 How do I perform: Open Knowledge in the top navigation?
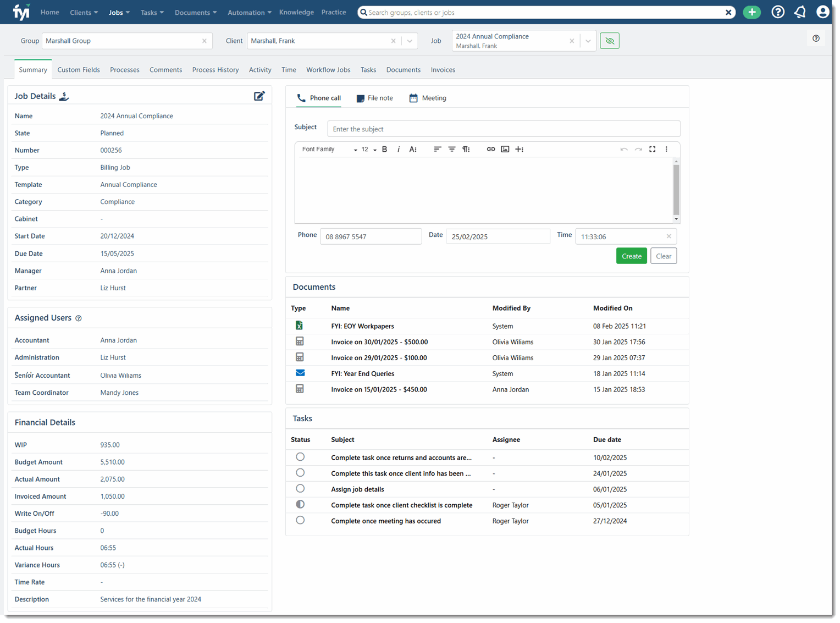[x=296, y=12]
